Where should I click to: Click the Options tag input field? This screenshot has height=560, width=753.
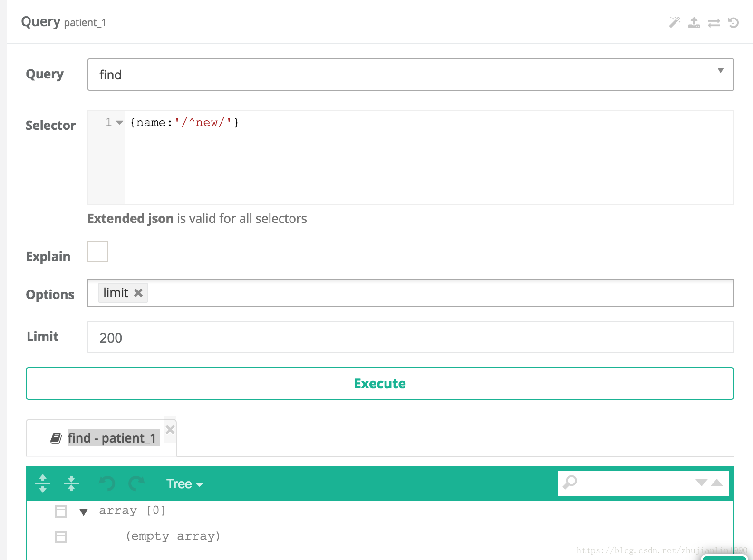pyautogui.click(x=410, y=293)
